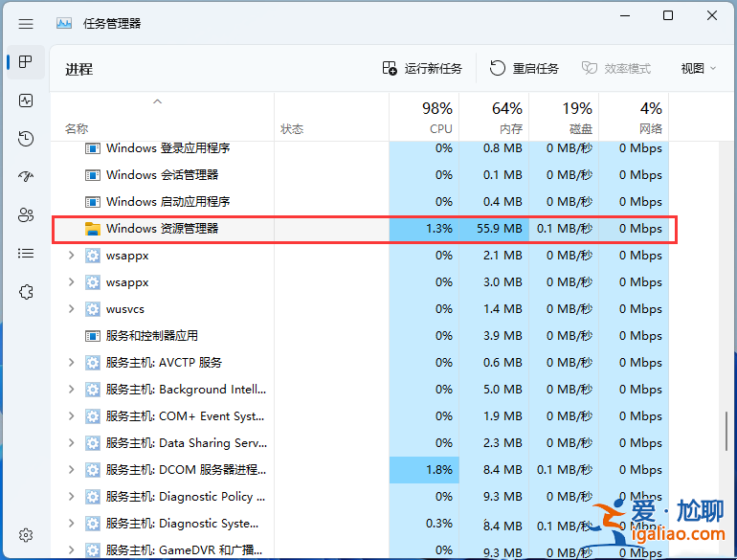The image size is (737, 560).
Task: Click 运行新任务 to run new task
Action: coord(422,69)
